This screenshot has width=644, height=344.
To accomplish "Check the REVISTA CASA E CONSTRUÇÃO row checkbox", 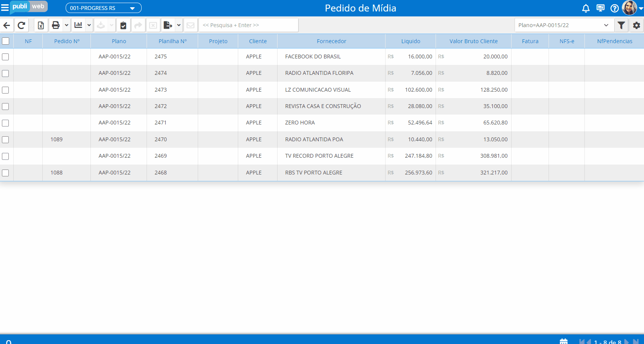I will pyautogui.click(x=5, y=107).
